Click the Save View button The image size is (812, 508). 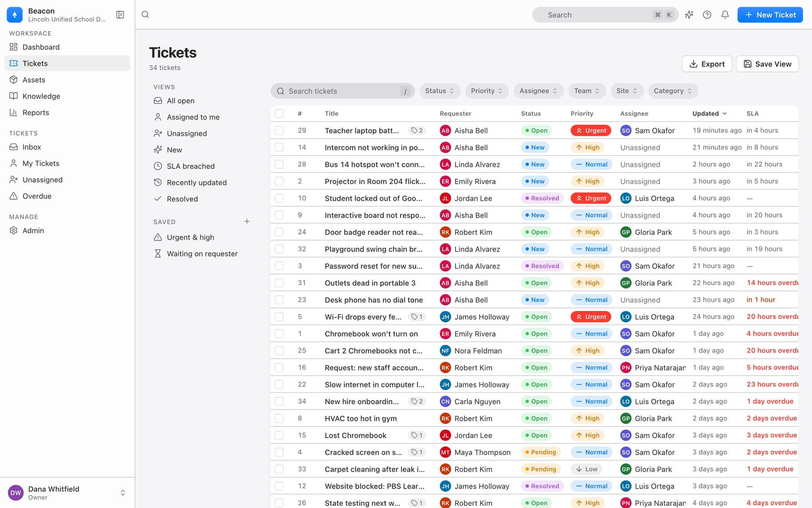(767, 64)
